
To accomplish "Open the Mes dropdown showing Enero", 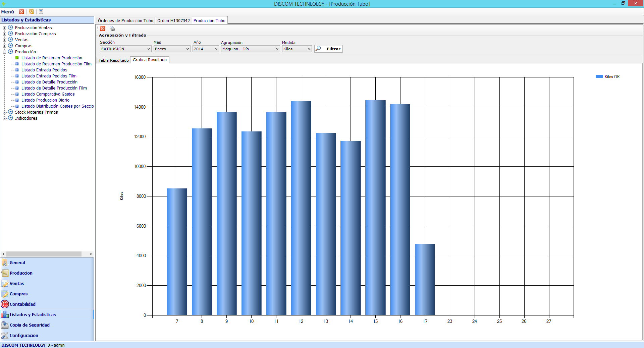I will pyautogui.click(x=172, y=49).
